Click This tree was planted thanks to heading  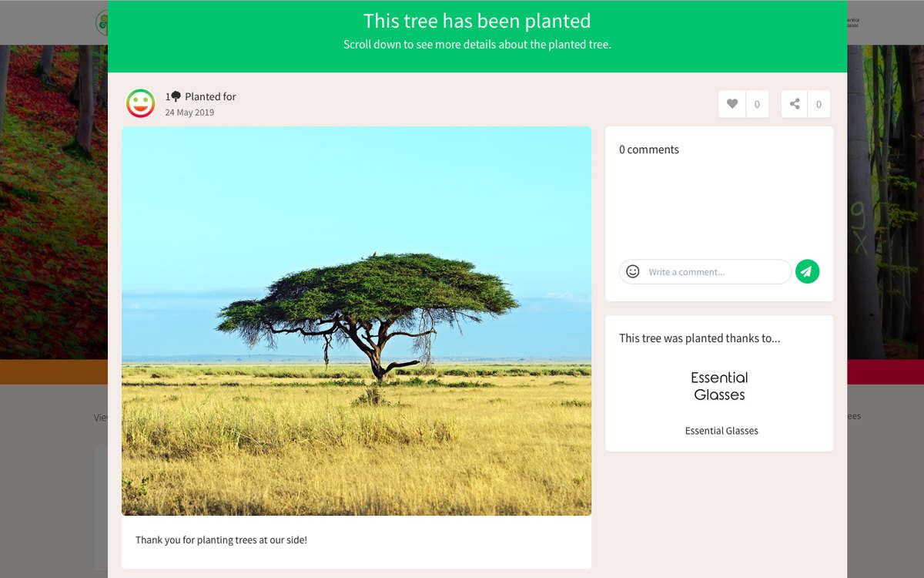pos(699,338)
